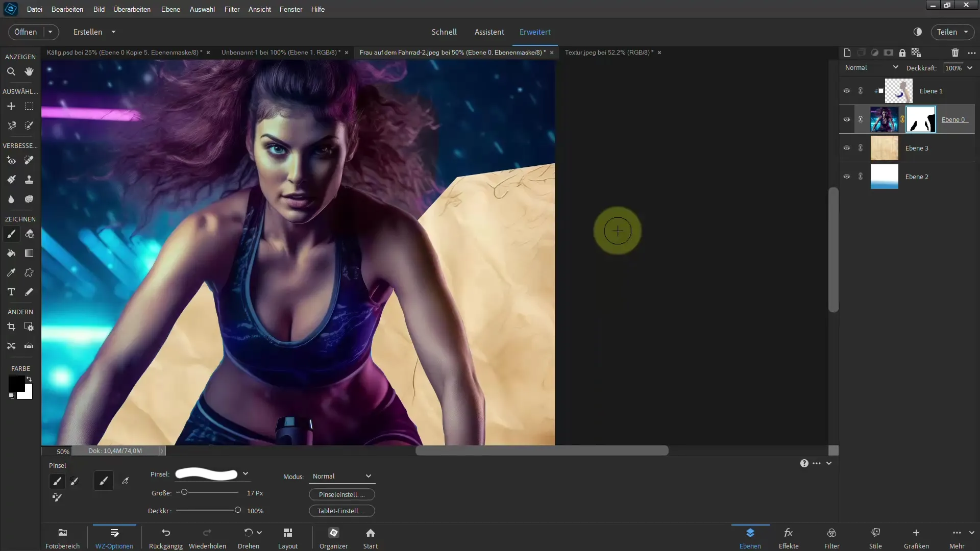Choose the Impressionist Brush option in tool options

click(75, 481)
